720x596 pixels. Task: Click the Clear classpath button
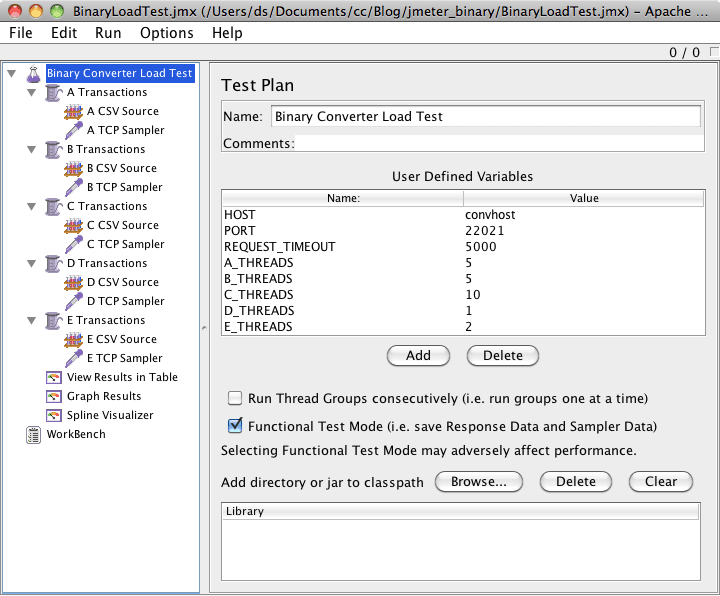pos(660,481)
